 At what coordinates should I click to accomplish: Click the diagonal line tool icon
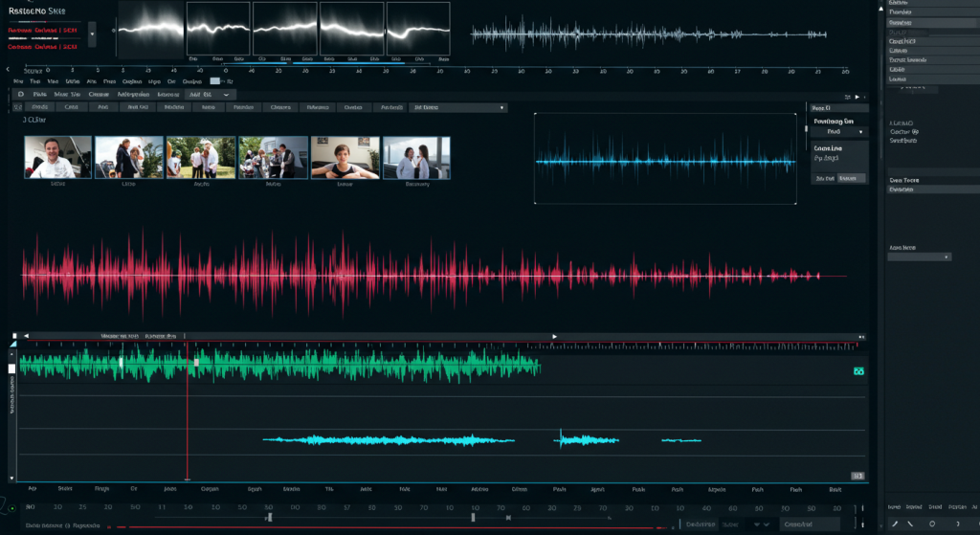pos(910,524)
